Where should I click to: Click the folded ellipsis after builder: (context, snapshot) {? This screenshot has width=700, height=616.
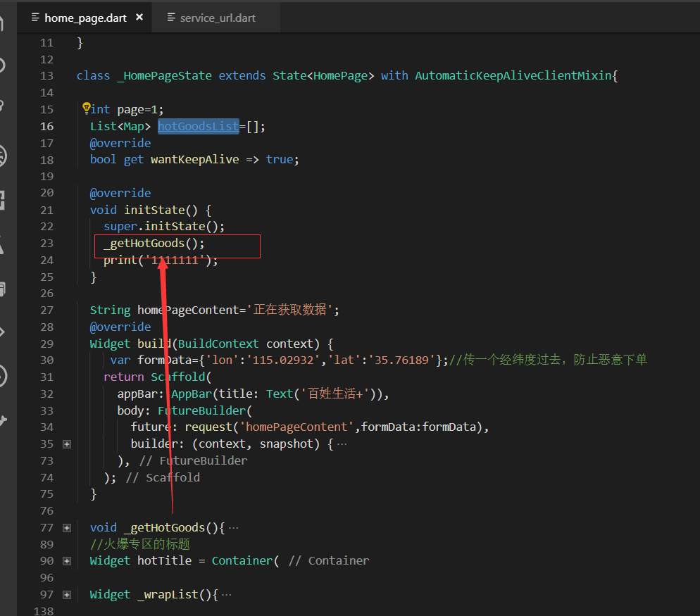342,444
